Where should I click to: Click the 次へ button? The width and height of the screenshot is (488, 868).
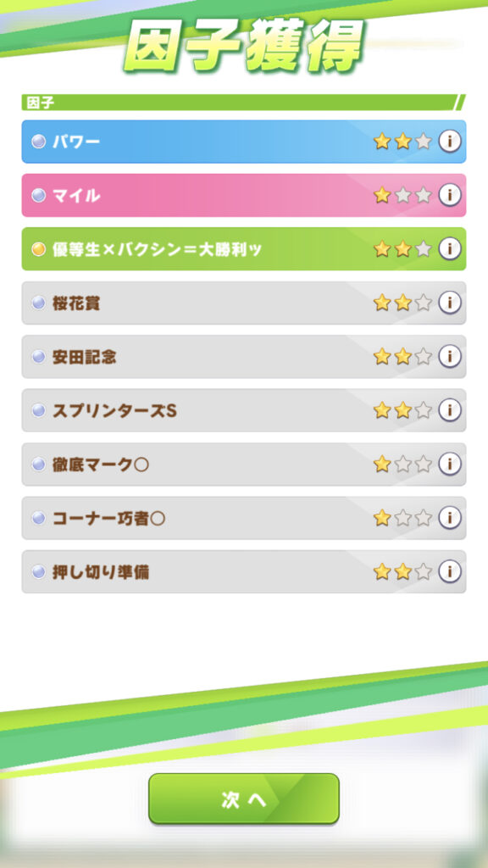(x=243, y=798)
